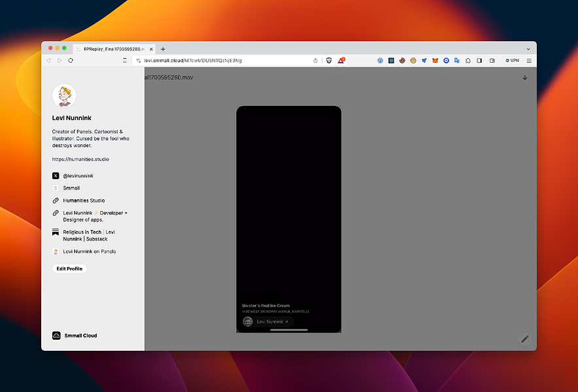Open the hamburger menu at the toolbar's far right
Image resolution: width=578 pixels, height=392 pixels.
(530, 60)
